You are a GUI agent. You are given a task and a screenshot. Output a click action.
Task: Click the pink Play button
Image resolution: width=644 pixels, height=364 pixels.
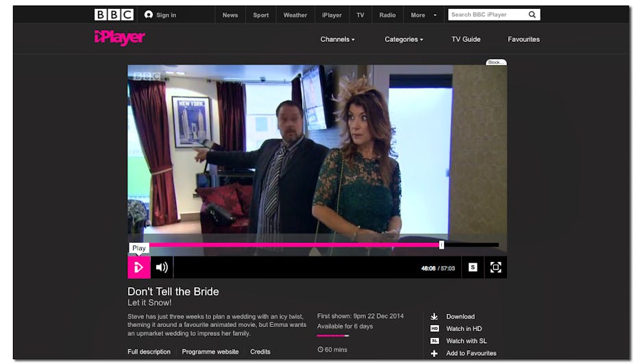pos(139,267)
